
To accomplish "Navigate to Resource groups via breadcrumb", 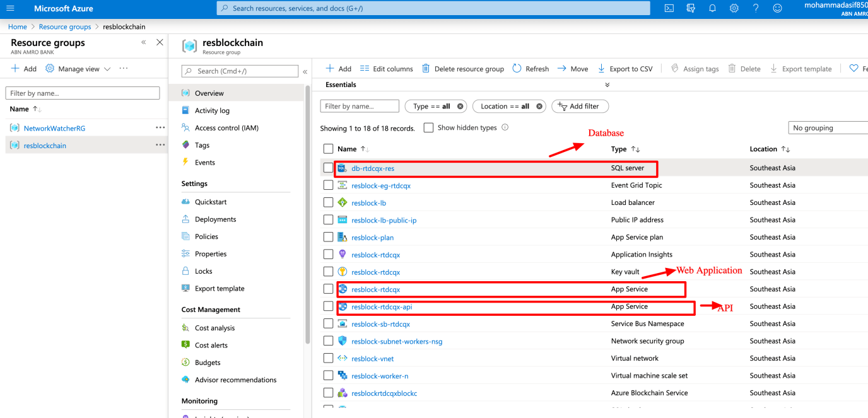I will pyautogui.click(x=64, y=26).
